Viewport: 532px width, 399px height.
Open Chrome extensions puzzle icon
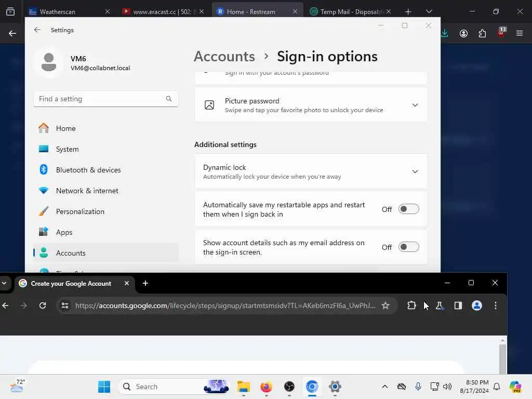click(x=411, y=305)
